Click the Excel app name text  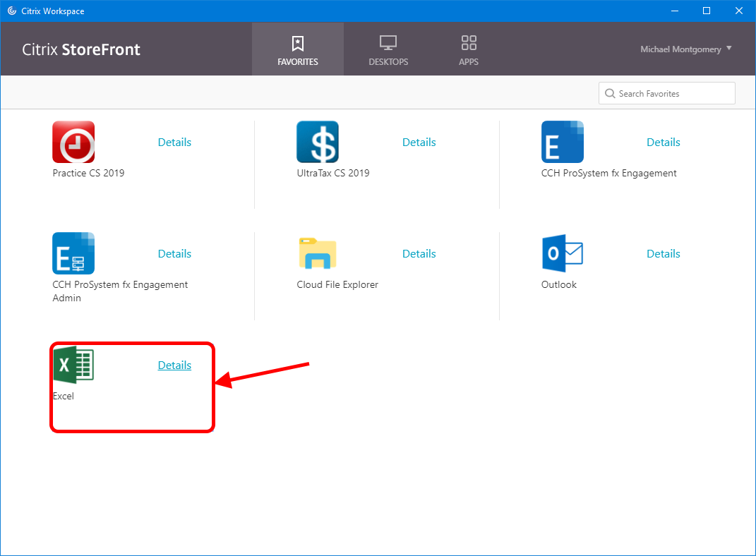(x=63, y=396)
